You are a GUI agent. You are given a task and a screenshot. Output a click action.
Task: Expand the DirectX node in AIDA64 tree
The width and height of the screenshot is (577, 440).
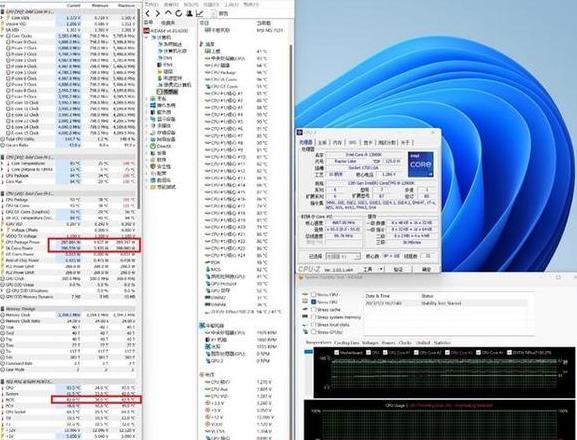coord(147,146)
